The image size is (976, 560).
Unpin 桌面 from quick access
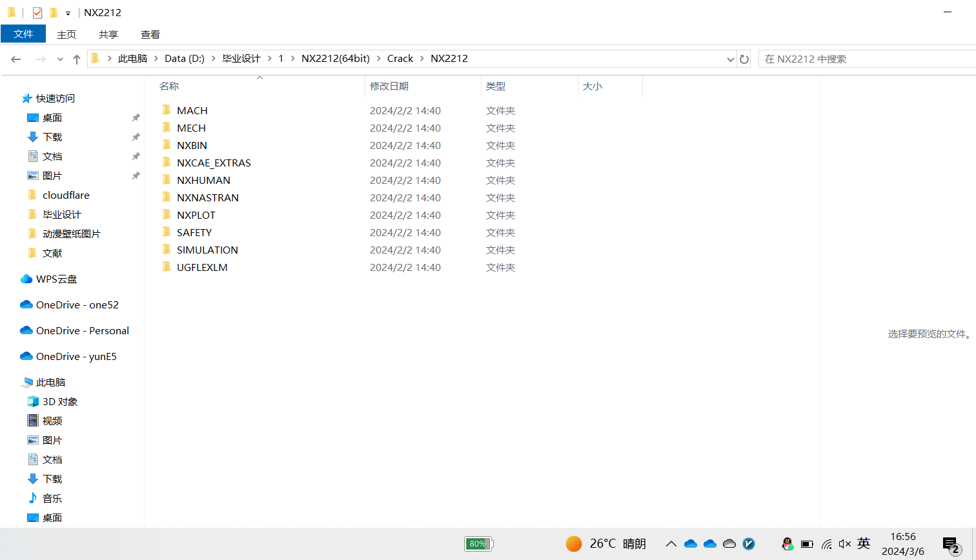136,117
